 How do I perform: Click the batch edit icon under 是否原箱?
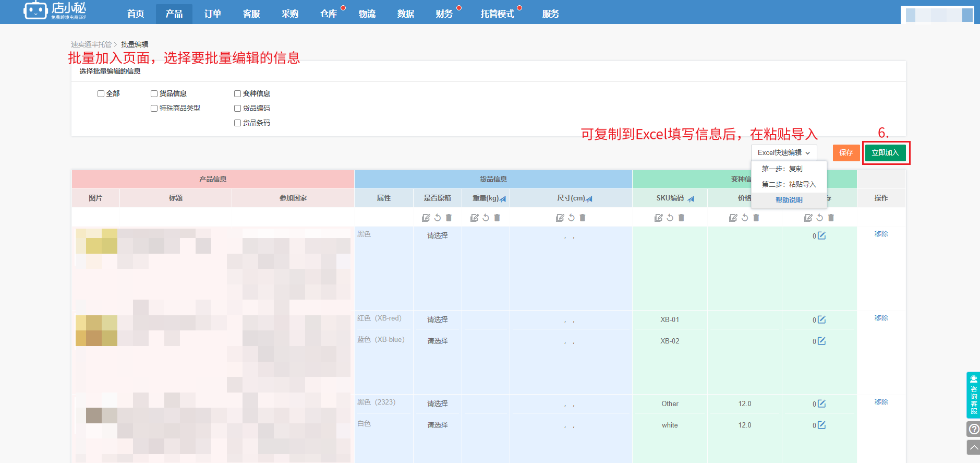point(426,218)
